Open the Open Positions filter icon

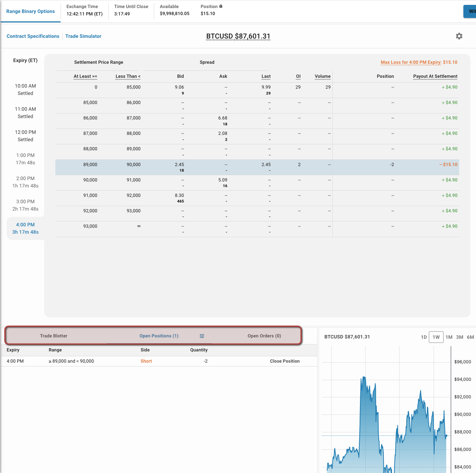point(202,336)
